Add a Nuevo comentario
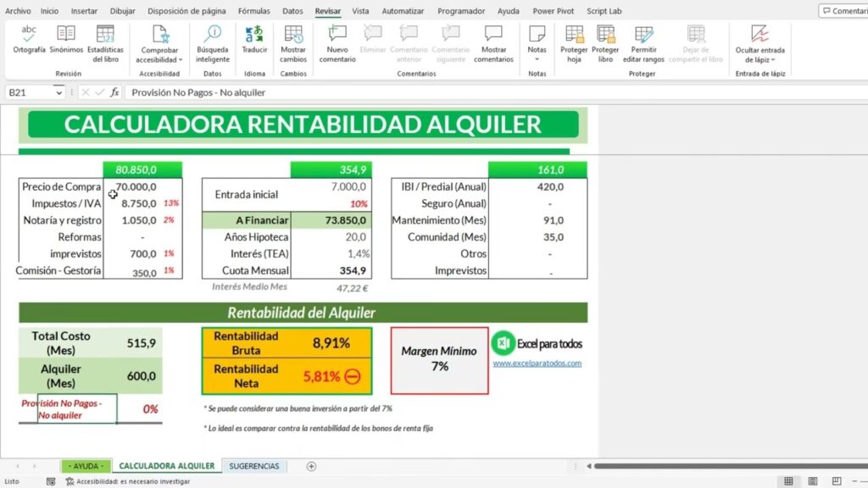This screenshot has width=868, height=488. (x=337, y=42)
